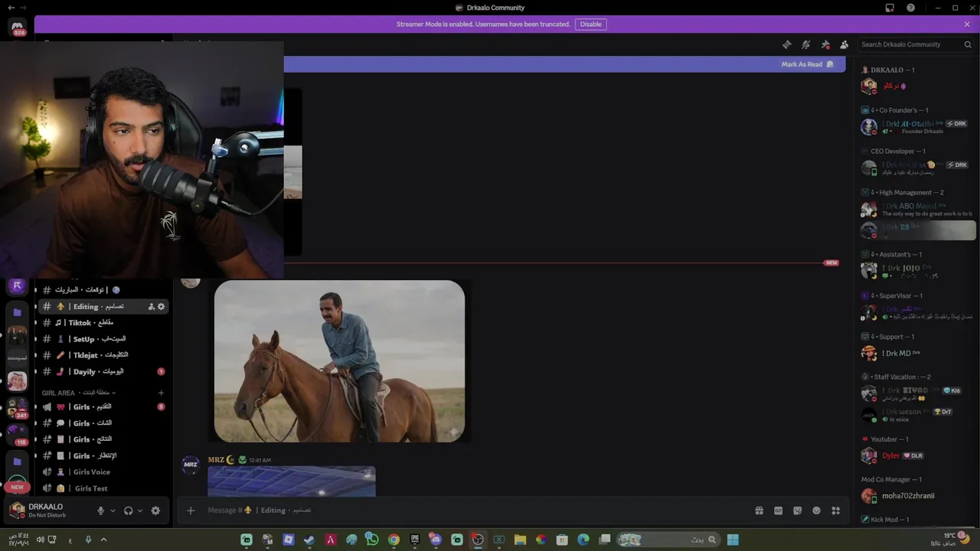Click the DRKAALO user avatar panel

click(x=47, y=510)
